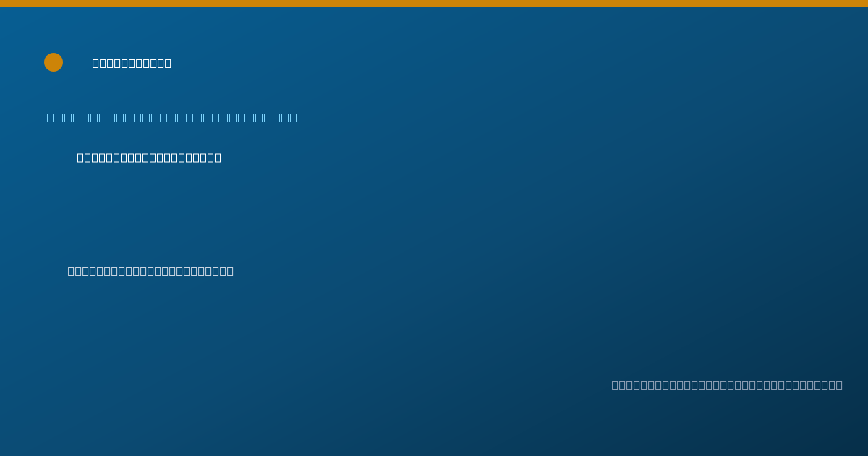Click last glyph box of the site title

tap(168, 63)
